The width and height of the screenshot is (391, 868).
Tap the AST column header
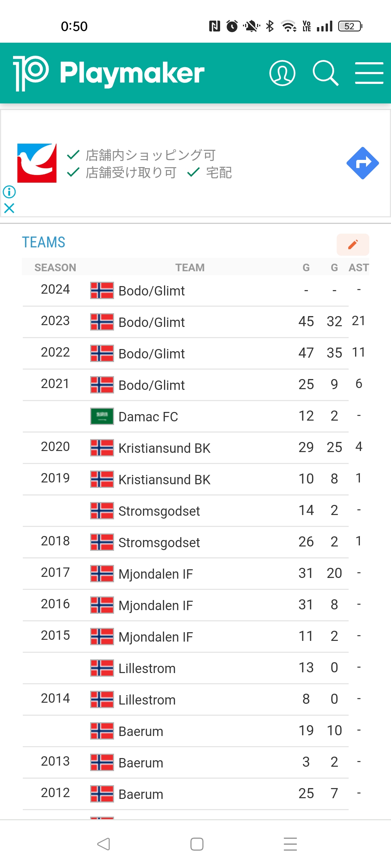[x=358, y=268]
